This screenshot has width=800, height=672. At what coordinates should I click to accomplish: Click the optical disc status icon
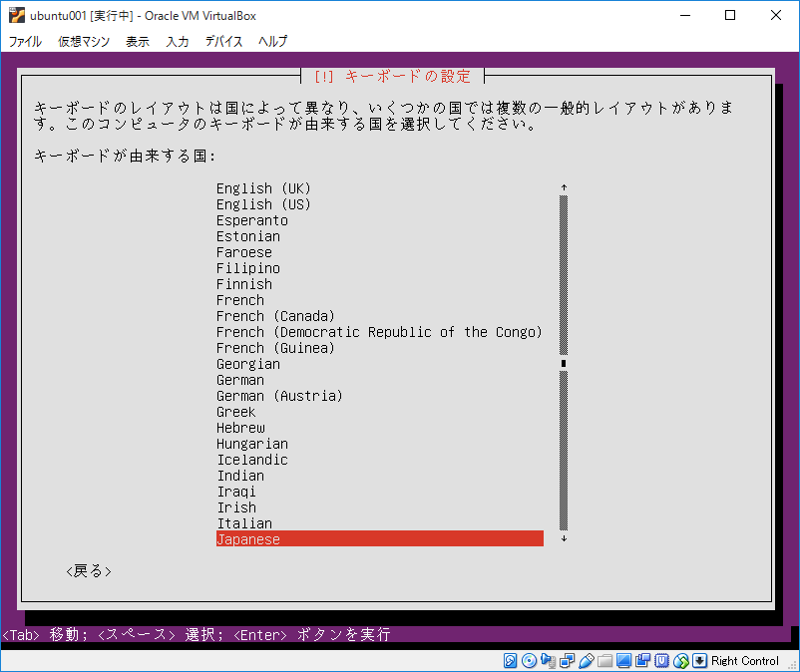pyautogui.click(x=529, y=661)
